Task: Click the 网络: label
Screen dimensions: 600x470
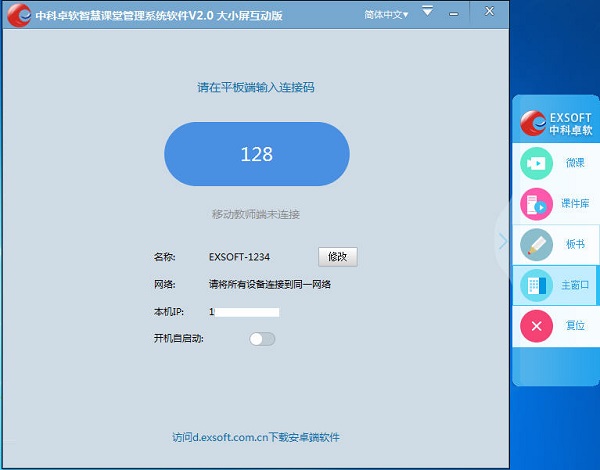Action: 165,284
